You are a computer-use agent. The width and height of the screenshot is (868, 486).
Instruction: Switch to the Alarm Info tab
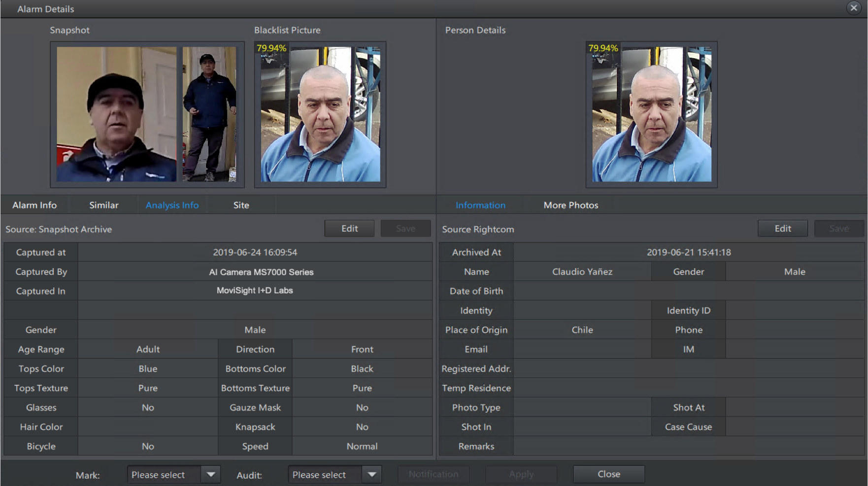click(34, 205)
